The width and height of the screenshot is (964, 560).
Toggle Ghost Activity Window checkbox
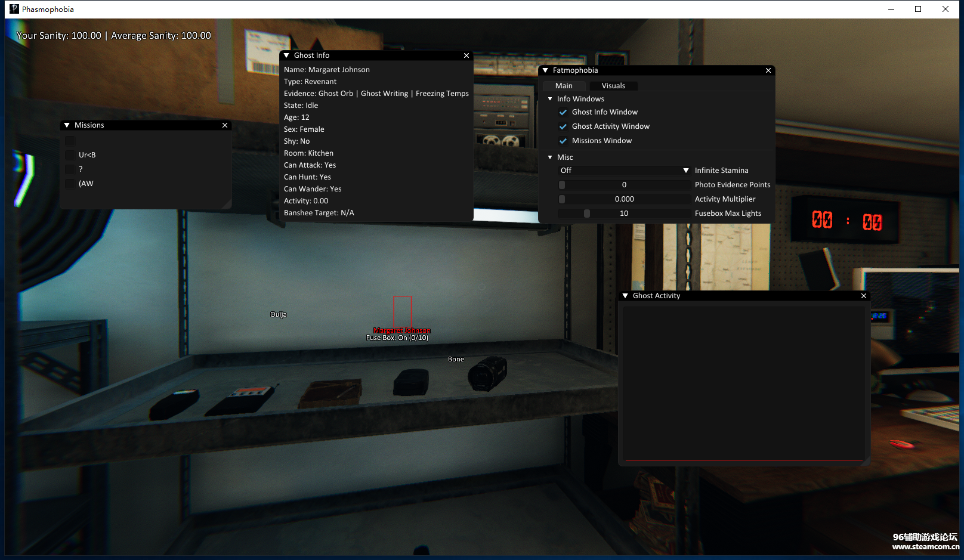563,126
